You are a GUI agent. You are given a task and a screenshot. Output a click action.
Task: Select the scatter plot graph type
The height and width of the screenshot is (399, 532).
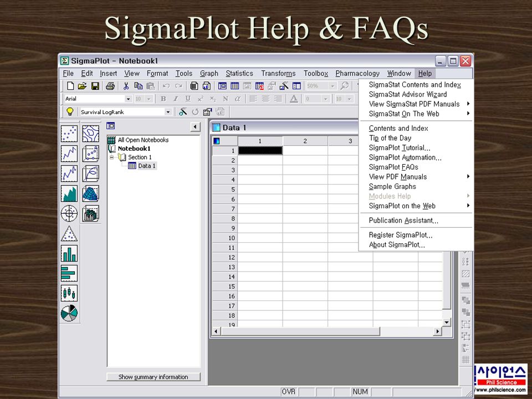click(x=69, y=134)
